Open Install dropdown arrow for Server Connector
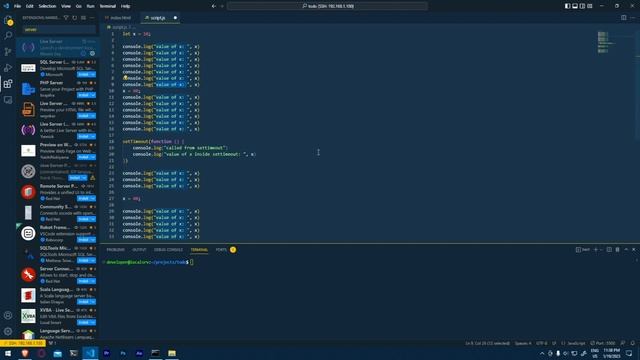Screen dimensions: 640x360 click(x=93, y=281)
